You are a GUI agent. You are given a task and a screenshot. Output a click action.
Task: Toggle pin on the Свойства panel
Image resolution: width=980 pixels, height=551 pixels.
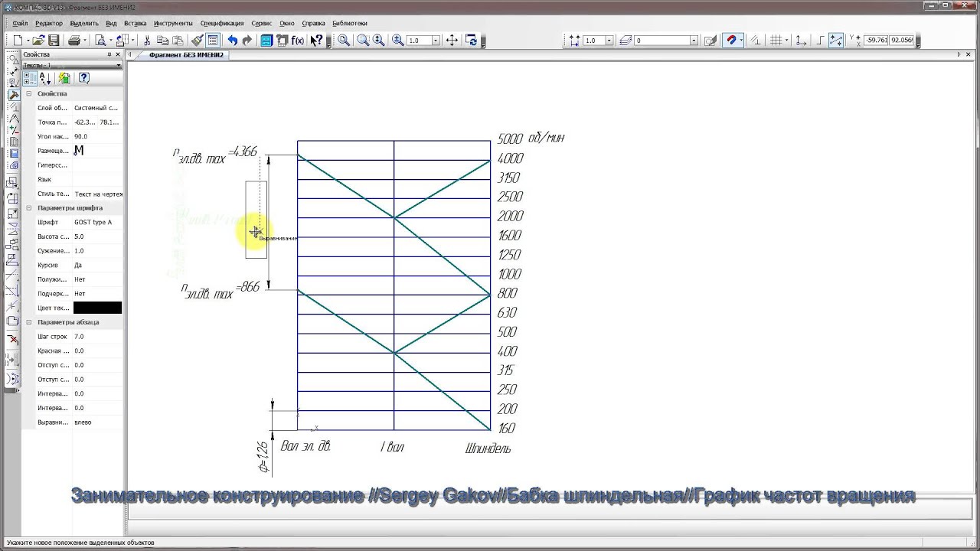click(109, 54)
